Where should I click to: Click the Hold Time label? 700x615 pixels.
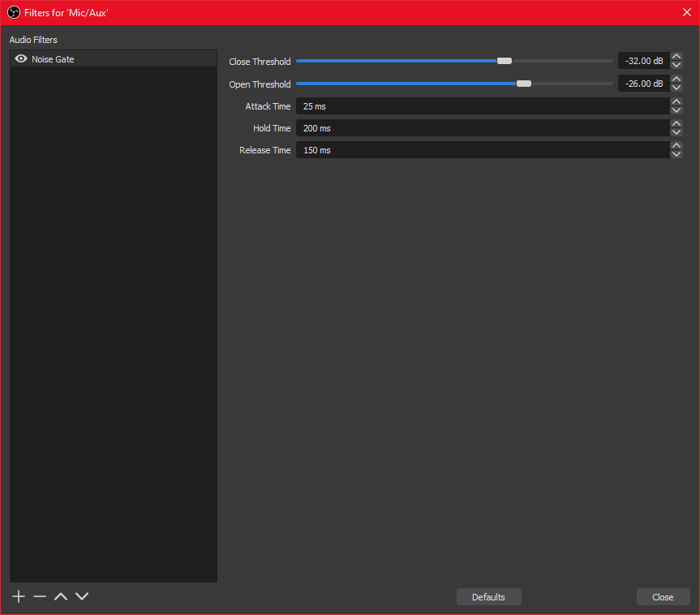(272, 128)
